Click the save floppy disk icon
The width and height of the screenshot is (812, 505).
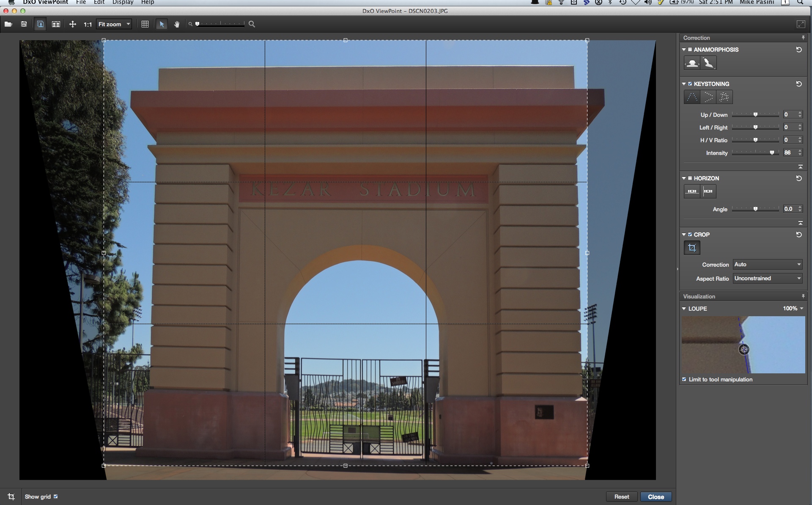click(x=24, y=24)
